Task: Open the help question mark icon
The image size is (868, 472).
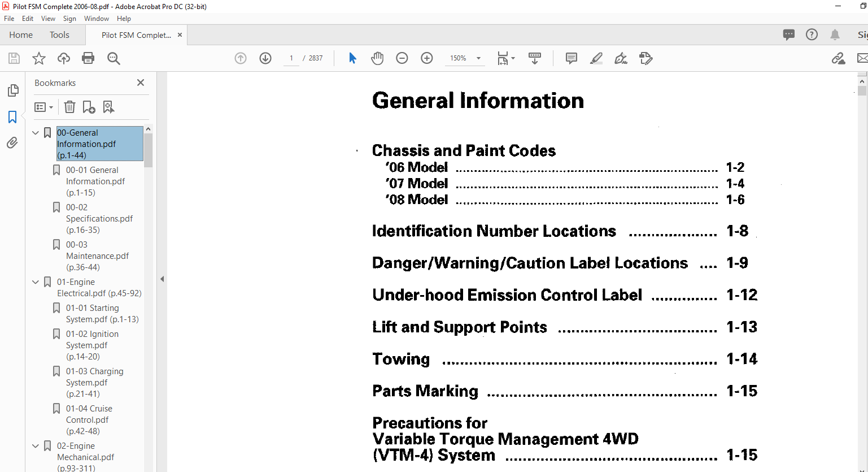Action: coord(812,34)
